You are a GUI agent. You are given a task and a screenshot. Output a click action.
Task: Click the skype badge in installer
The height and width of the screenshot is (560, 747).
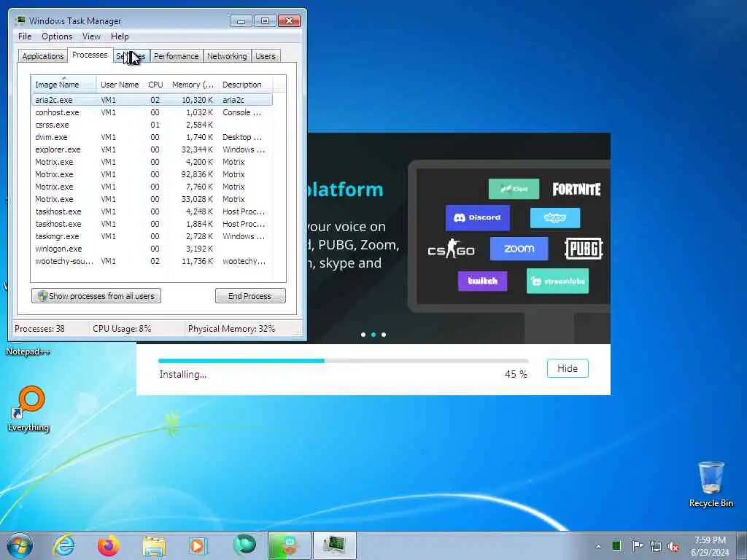tap(555, 217)
